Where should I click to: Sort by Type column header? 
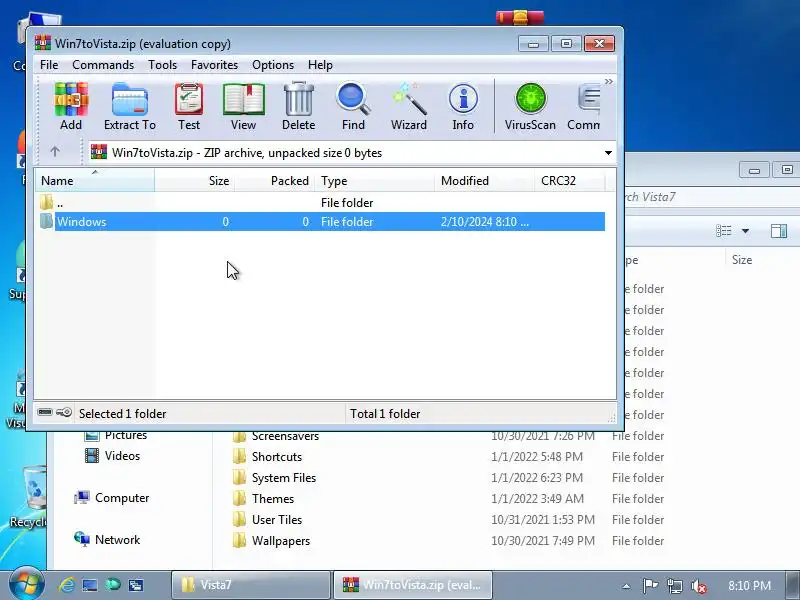tap(374, 181)
